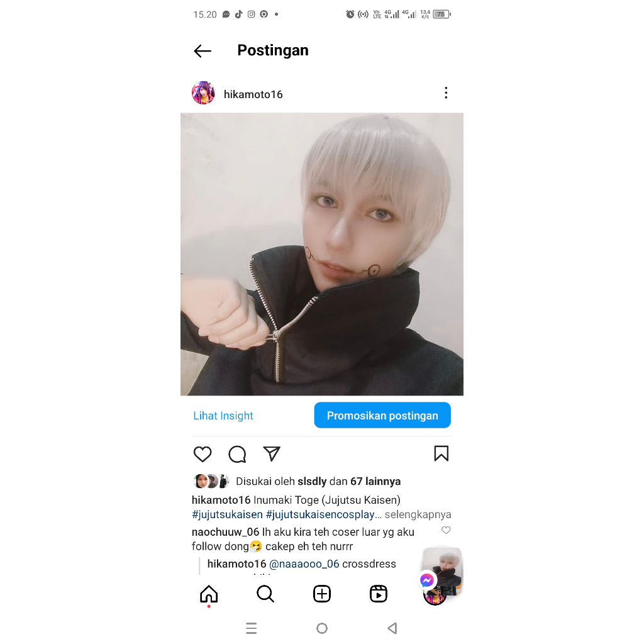The height and width of the screenshot is (644, 644).
Task: Open the #jujutsukaisen hashtag link
Action: [227, 514]
